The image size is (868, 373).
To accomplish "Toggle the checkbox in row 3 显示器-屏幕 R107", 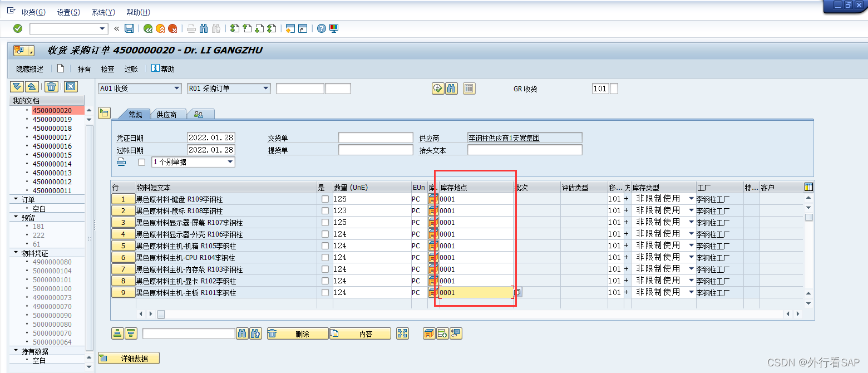I will pyautogui.click(x=325, y=223).
